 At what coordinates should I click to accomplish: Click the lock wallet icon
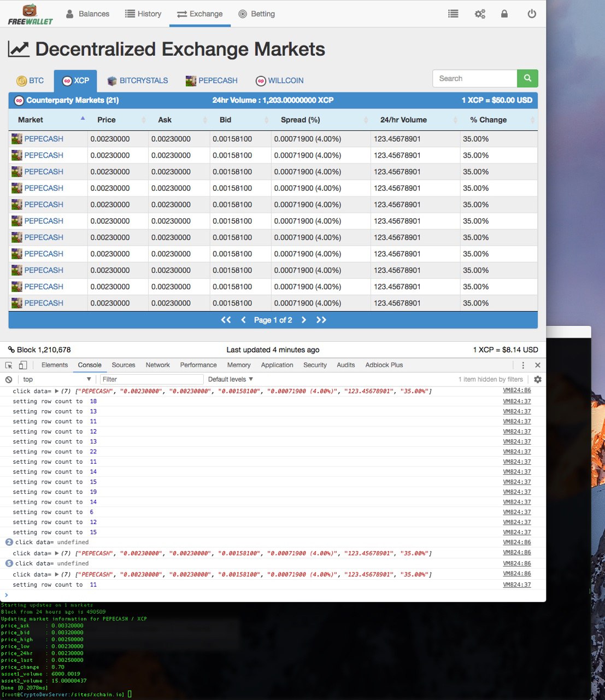(504, 14)
